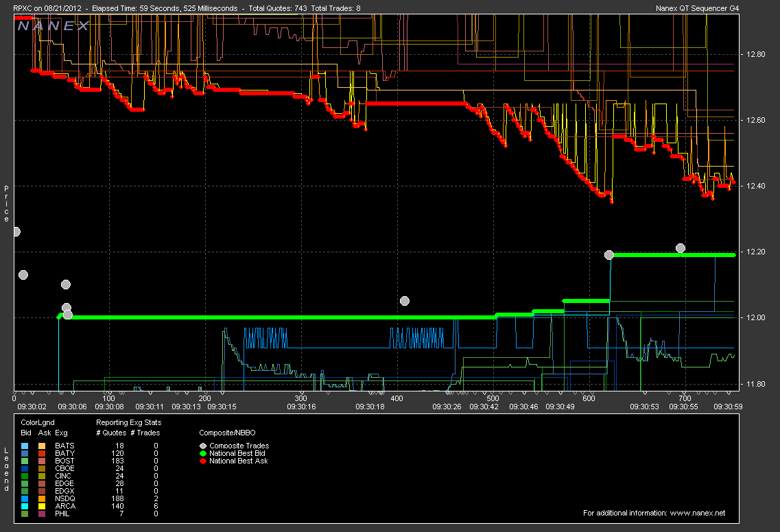Click the PHIL exchange label

pyautogui.click(x=62, y=513)
